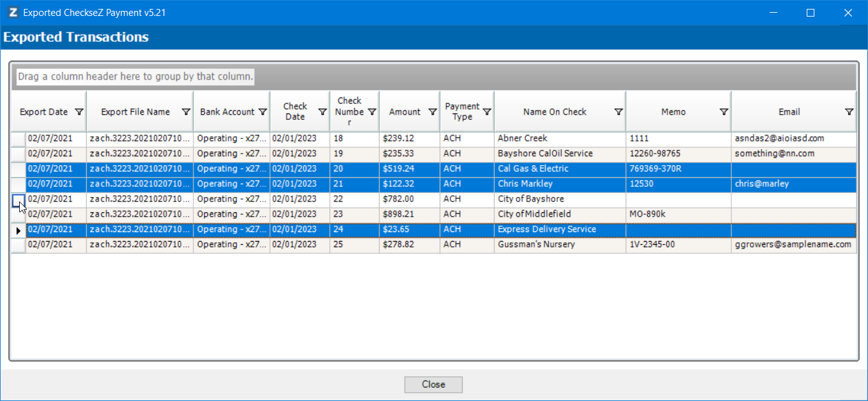Open filter for Check Date column
Screen dimensions: 868x401
pos(322,112)
